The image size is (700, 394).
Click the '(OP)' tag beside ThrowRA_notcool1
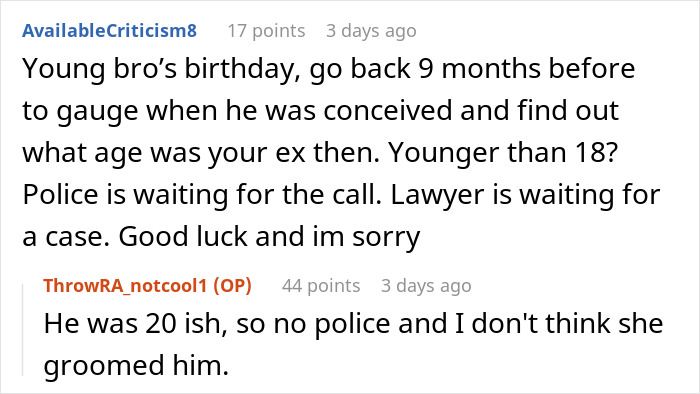tap(232, 286)
